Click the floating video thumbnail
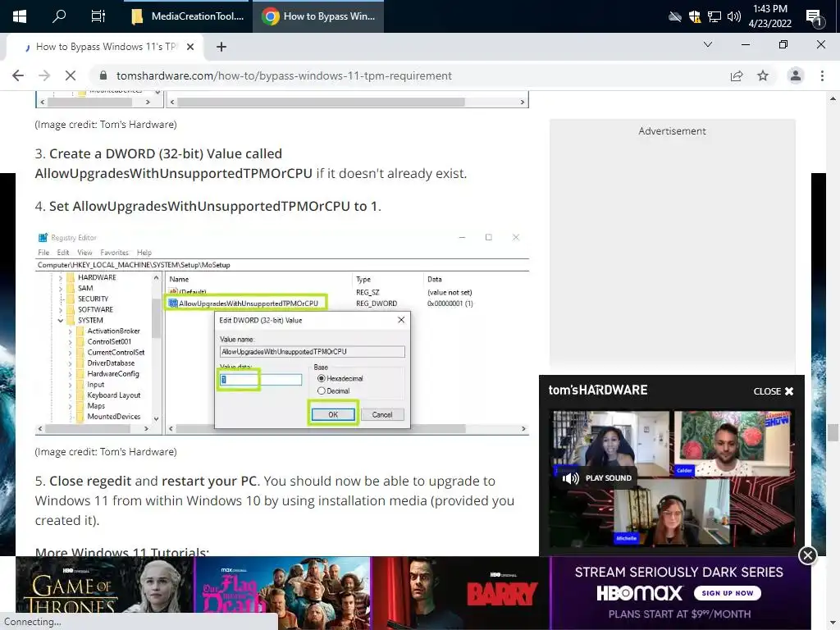Image resolution: width=840 pixels, height=630 pixels. pyautogui.click(x=672, y=478)
